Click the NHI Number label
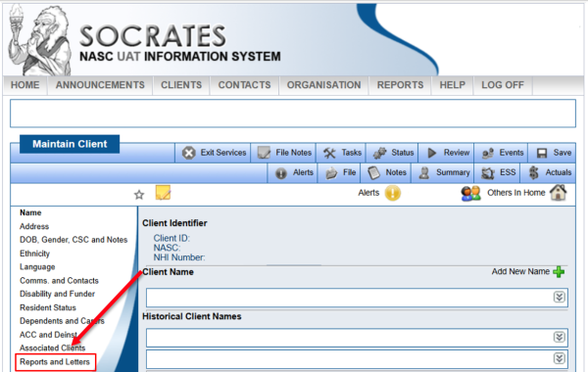 pos(179,257)
